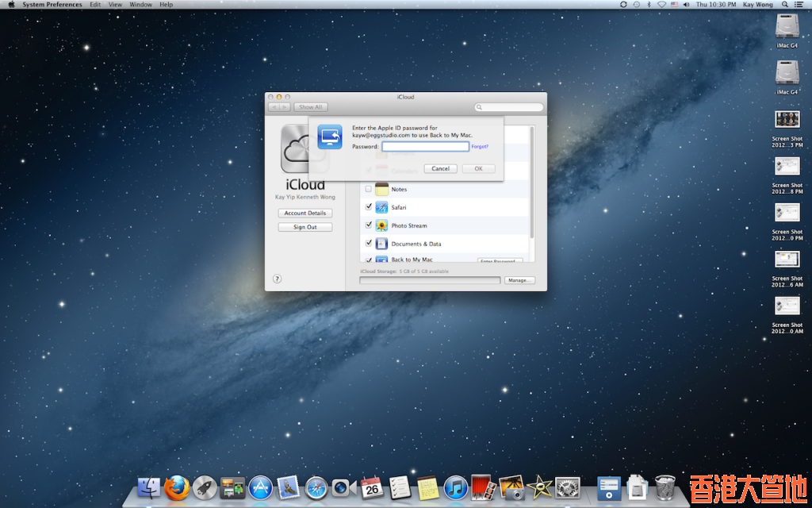Open the Apple menu
Viewport: 812px width, 508px height.
tap(11, 5)
